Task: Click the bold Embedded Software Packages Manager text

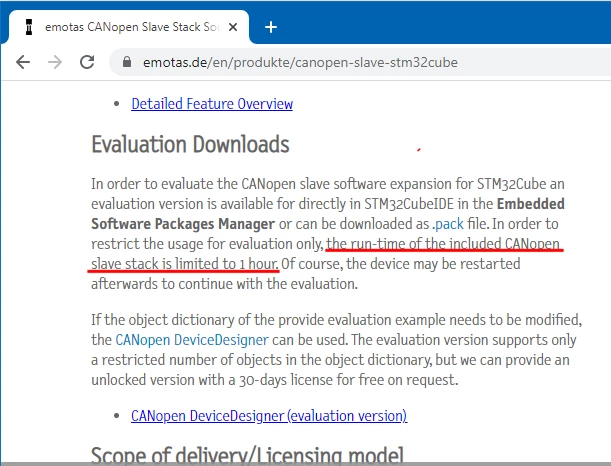Action: click(327, 214)
